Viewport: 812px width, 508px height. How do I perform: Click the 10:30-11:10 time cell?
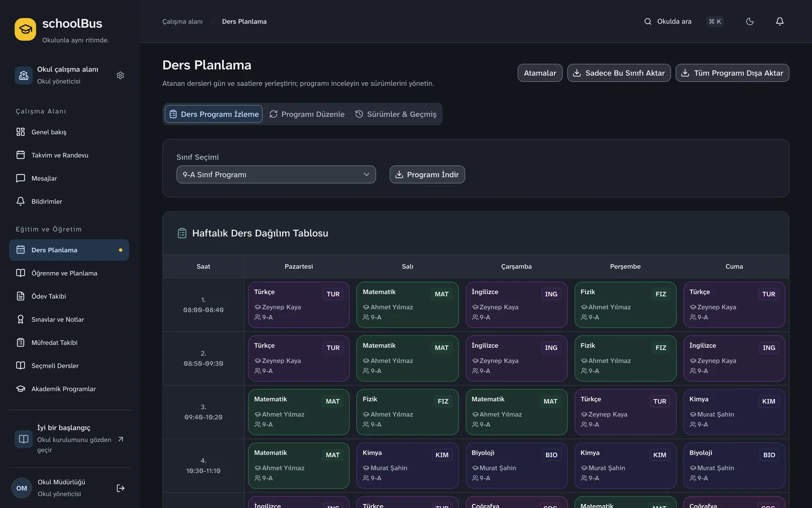(x=204, y=466)
